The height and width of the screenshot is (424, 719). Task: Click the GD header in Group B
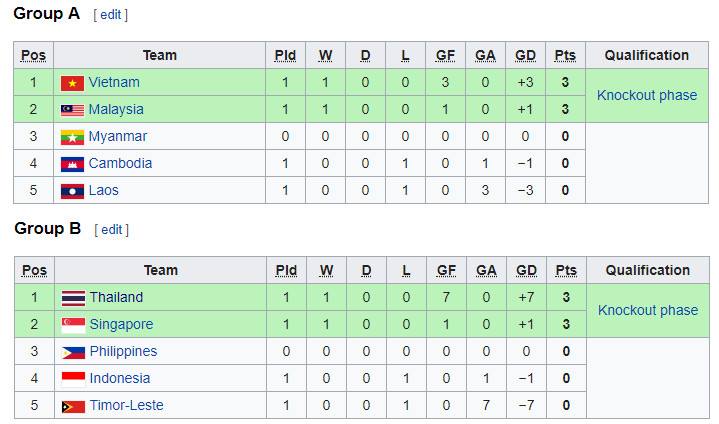(x=526, y=270)
